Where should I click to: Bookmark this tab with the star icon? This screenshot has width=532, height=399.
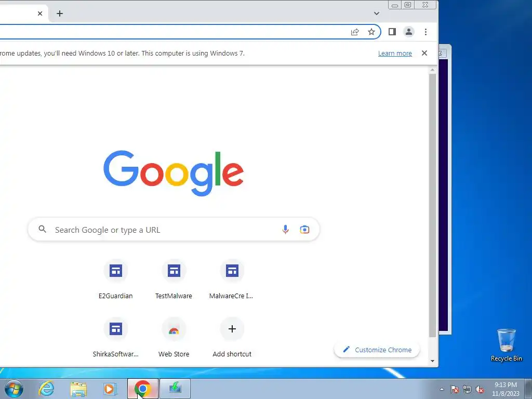coord(371,32)
